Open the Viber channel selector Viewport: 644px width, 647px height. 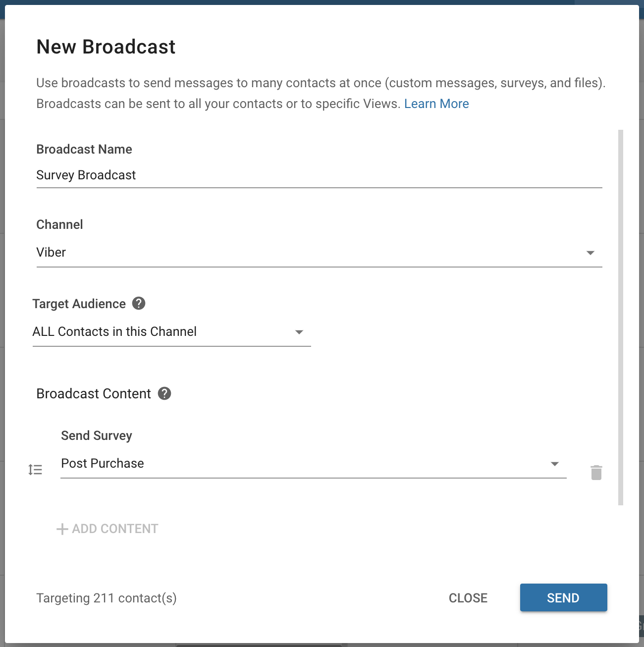pyautogui.click(x=319, y=253)
